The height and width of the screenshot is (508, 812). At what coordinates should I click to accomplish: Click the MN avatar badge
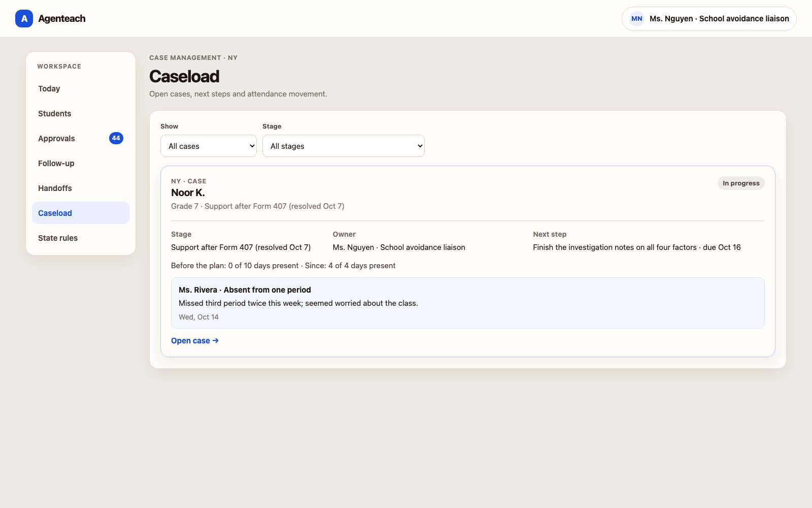pyautogui.click(x=637, y=19)
